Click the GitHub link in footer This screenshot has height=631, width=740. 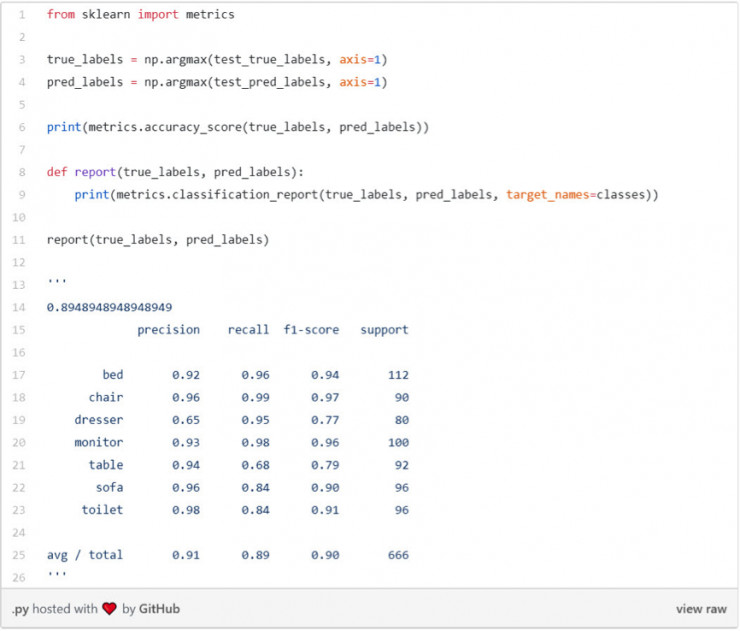point(159,608)
